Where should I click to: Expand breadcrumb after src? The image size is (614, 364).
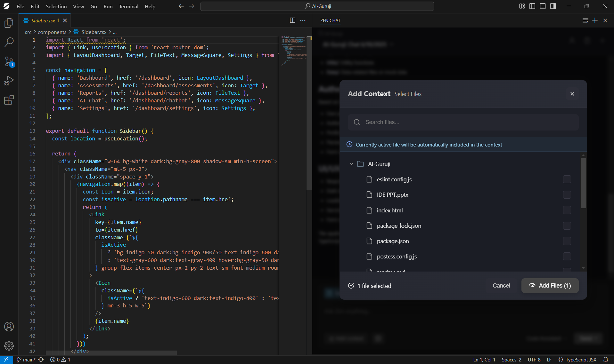[x=35, y=32]
